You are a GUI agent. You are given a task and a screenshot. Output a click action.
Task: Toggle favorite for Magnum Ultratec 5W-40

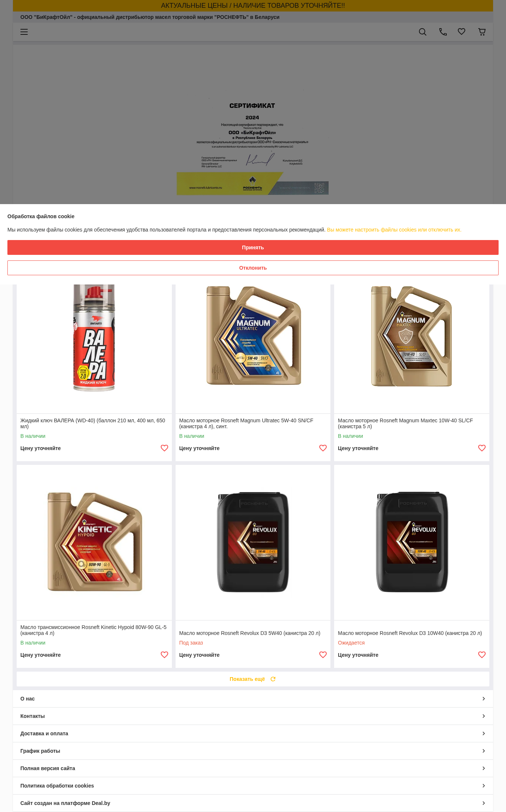coord(323,448)
